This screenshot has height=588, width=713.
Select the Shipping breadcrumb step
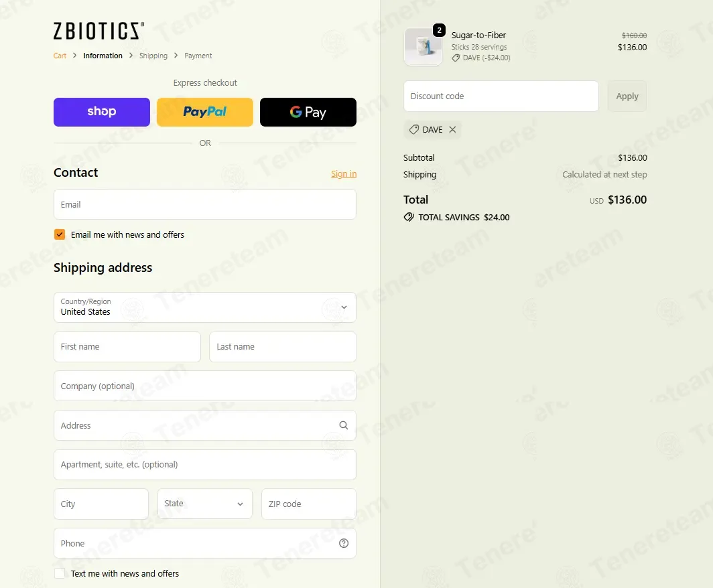[153, 56]
